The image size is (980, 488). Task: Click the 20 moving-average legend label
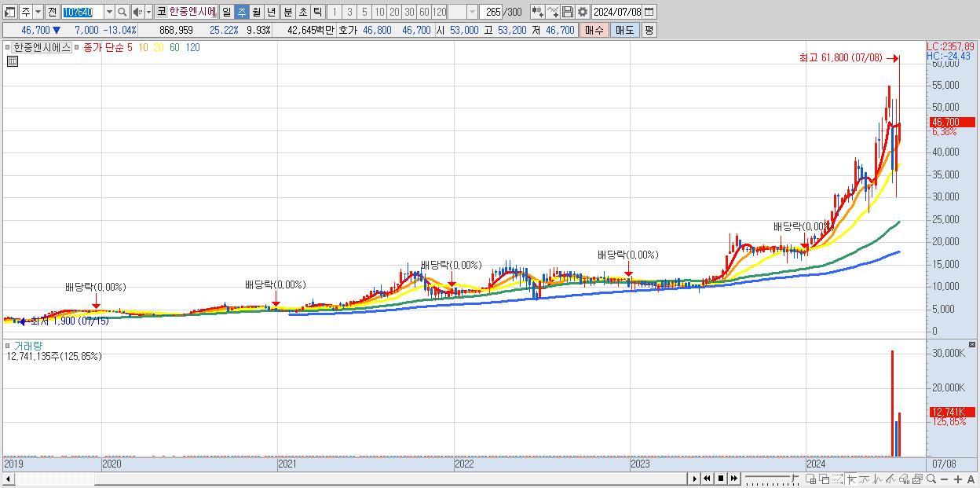click(159, 47)
